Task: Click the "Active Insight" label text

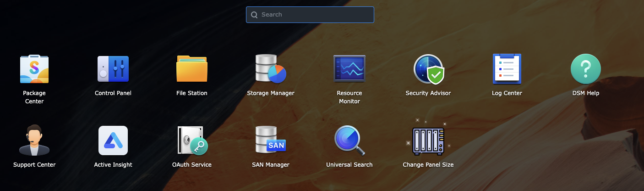Action: [113, 165]
